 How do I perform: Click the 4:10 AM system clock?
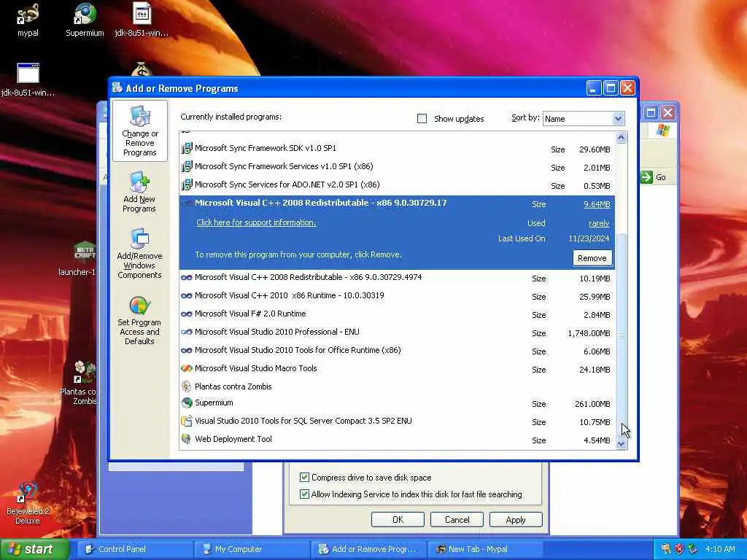pos(720,549)
